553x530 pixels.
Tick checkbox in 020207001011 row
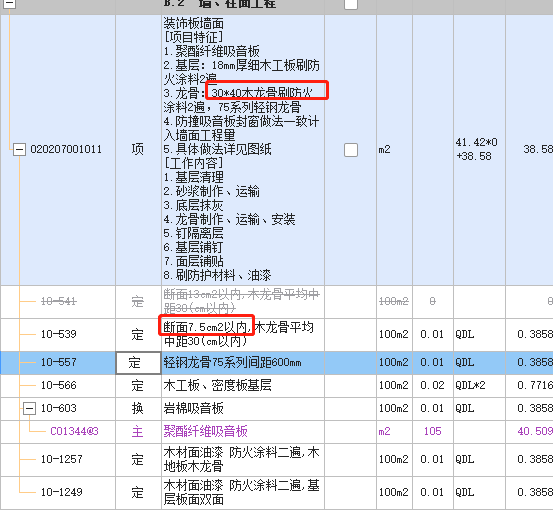(x=351, y=150)
